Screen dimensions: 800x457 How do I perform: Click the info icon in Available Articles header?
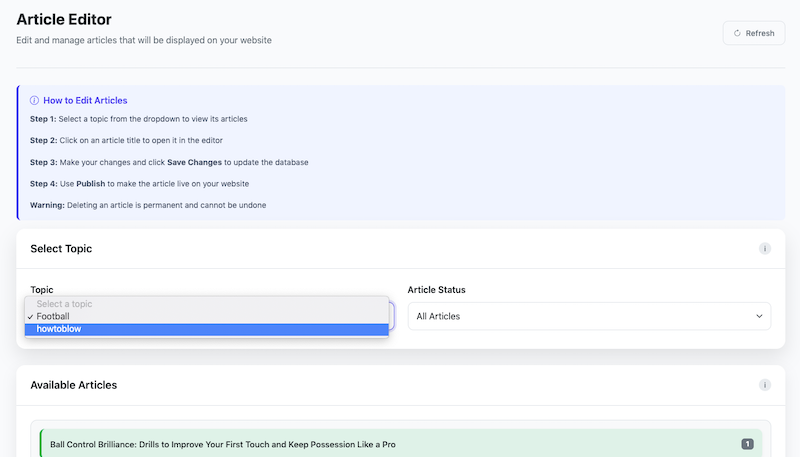[x=764, y=385]
